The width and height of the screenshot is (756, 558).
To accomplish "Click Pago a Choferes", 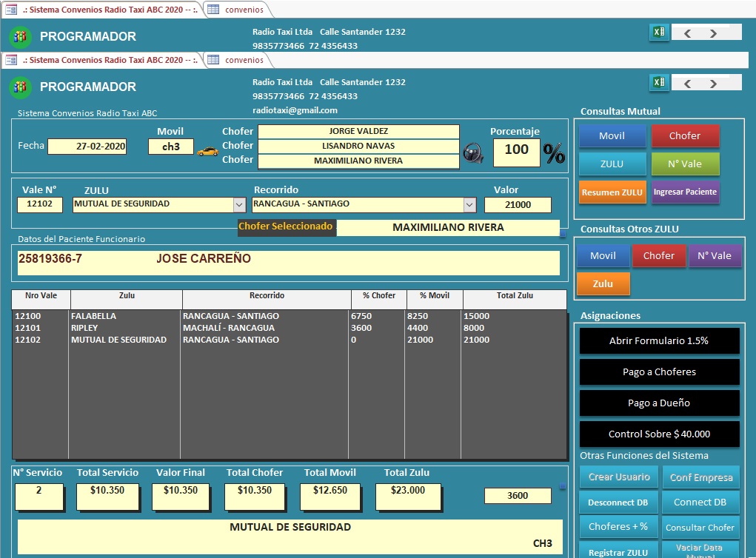I will click(x=658, y=372).
